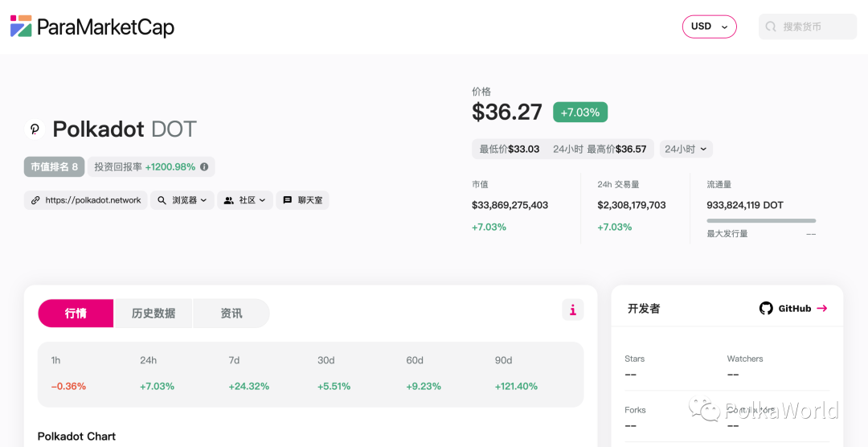Click the magnifier icon in 浏览器 button
This screenshot has width=868, height=447.
[162, 200]
